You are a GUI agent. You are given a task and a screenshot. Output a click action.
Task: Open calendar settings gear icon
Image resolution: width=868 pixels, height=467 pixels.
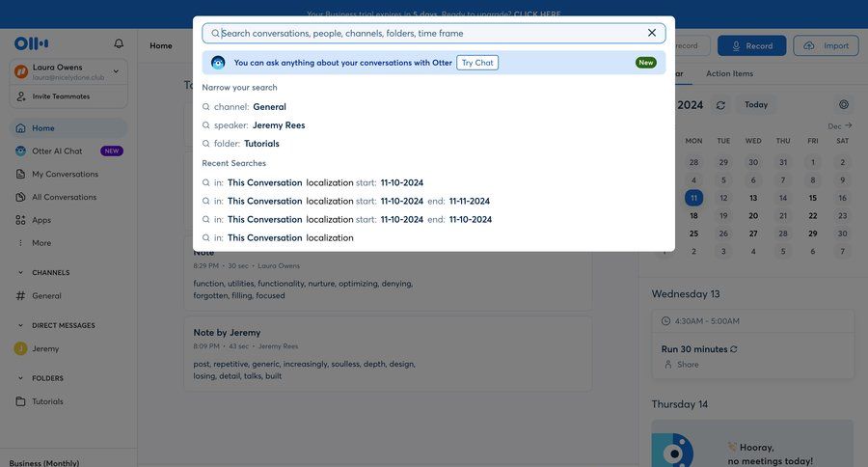[x=844, y=105]
